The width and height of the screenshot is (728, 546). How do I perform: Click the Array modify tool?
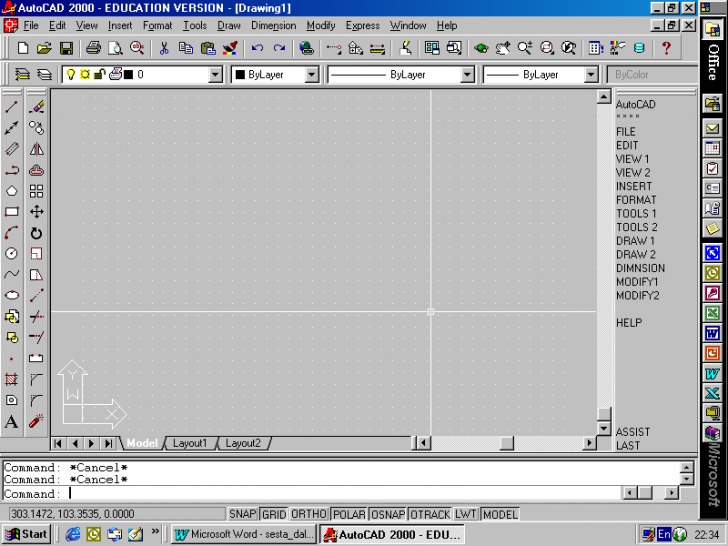[36, 191]
